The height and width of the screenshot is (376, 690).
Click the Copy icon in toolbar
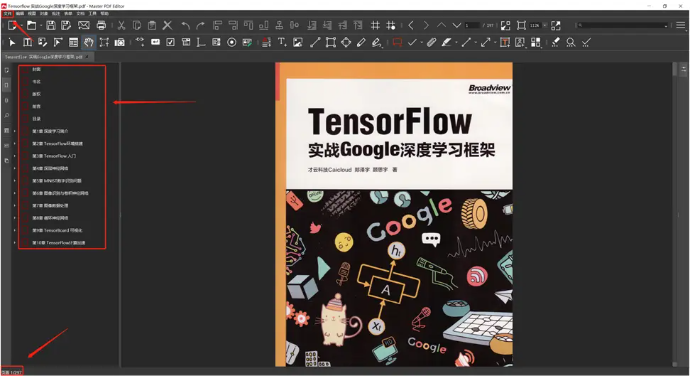click(x=137, y=26)
